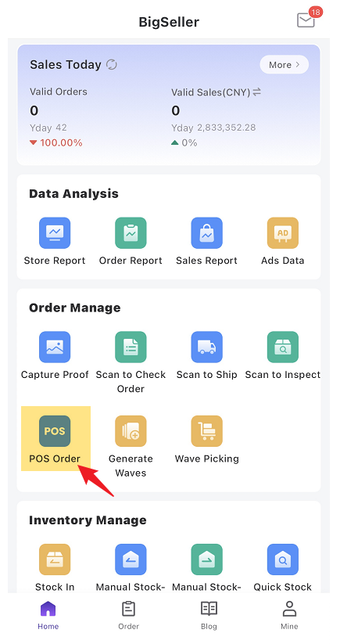This screenshot has height=644, width=340.
Task: Switch to the Blog tab
Action: point(209,615)
